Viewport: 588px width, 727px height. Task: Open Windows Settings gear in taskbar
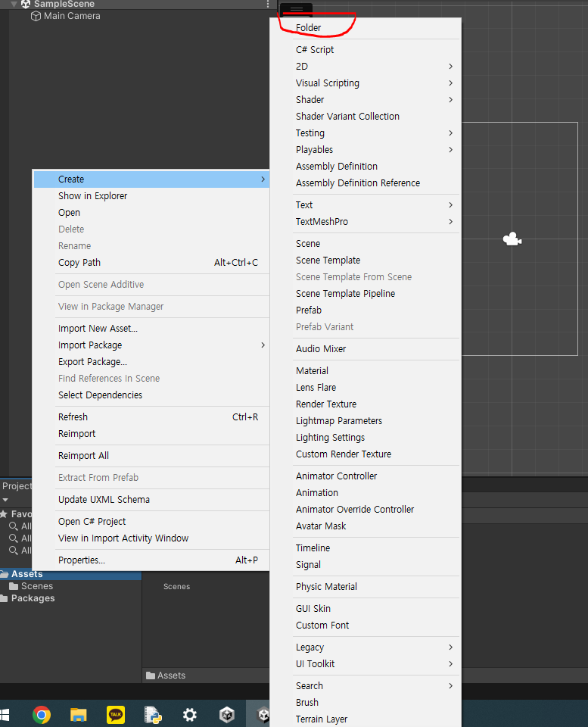click(x=190, y=714)
